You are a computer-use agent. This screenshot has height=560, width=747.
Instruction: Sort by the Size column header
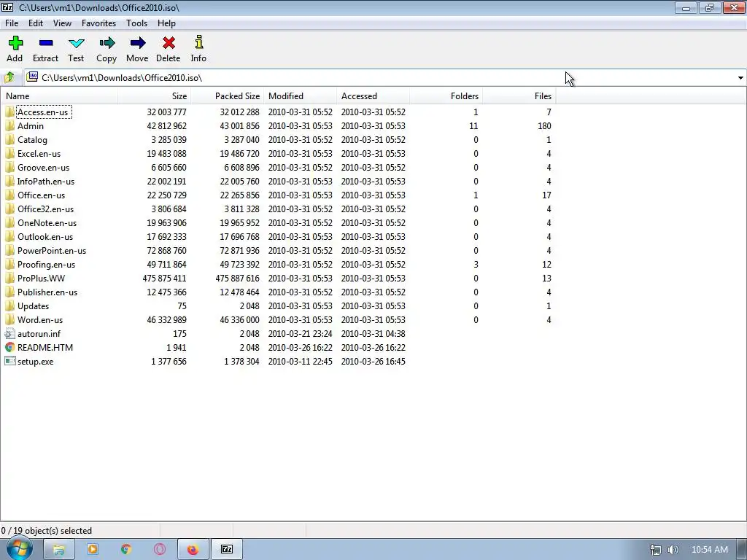155,96
